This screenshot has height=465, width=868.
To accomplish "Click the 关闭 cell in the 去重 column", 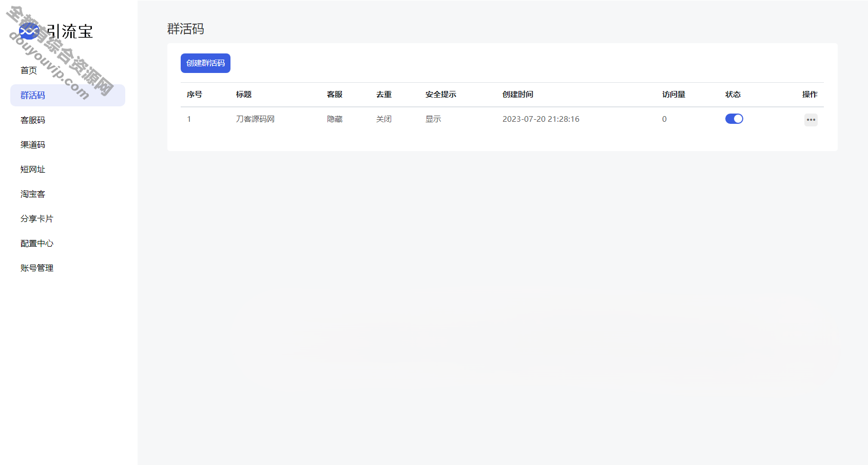I will pyautogui.click(x=384, y=119).
